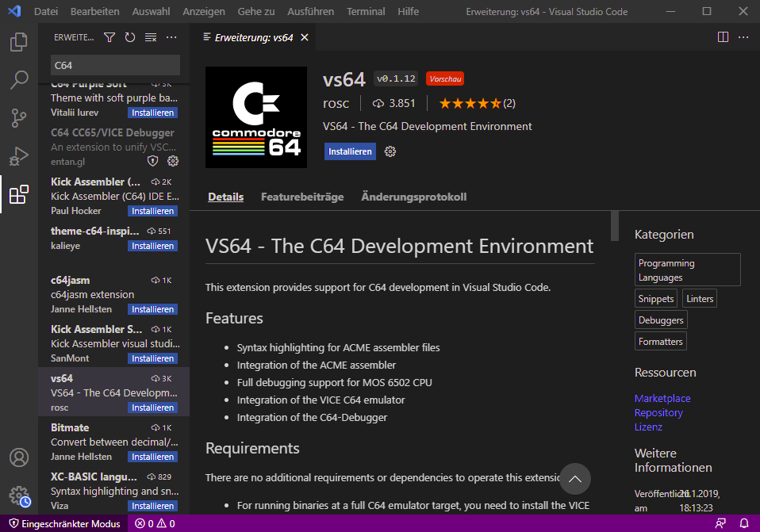Split the editor to the right
The width and height of the screenshot is (760, 532).
(x=723, y=37)
